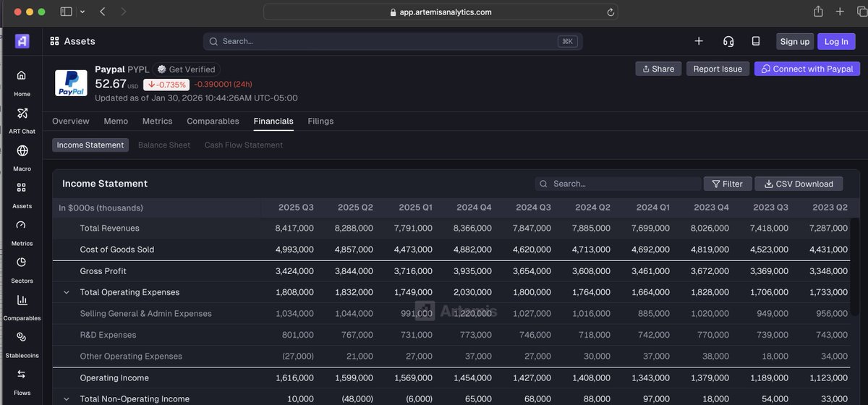Collapse the Total Operating Expenses row

(x=67, y=293)
